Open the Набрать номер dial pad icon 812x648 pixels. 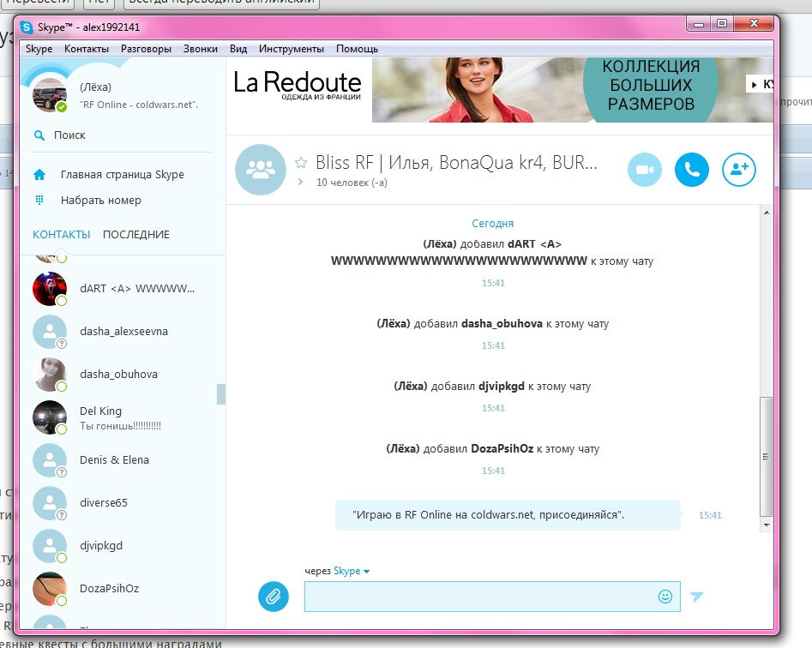39,200
